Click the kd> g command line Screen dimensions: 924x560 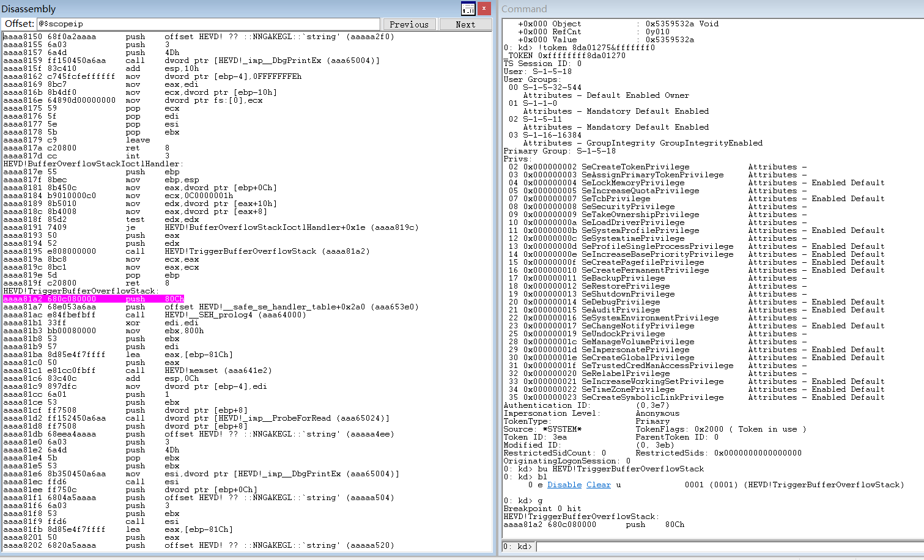tap(523, 501)
